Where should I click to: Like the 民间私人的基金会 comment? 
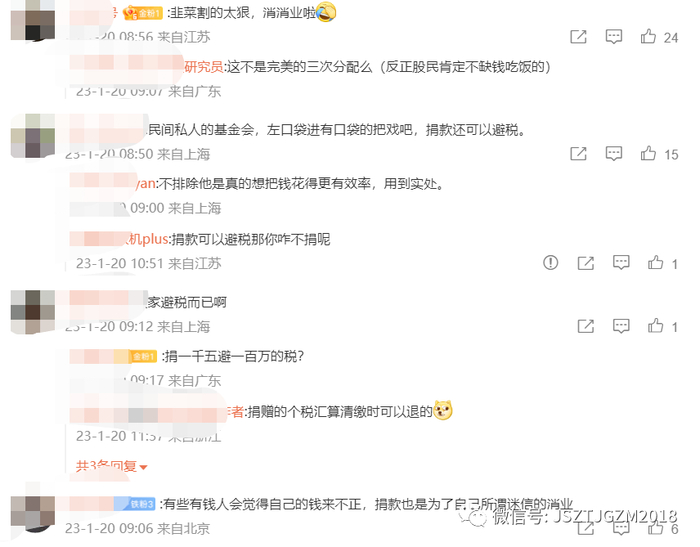[648, 154]
